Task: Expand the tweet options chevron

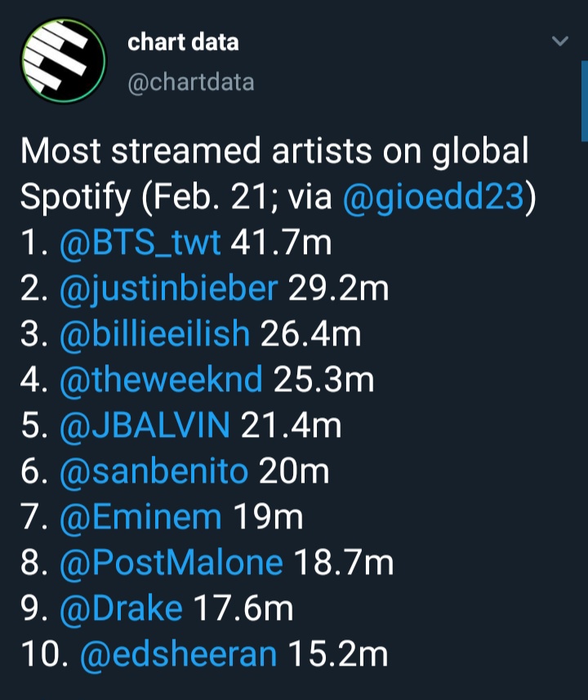Action: [559, 41]
